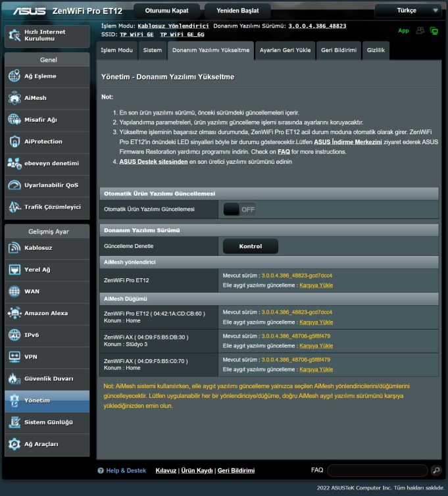Image resolution: width=448 pixels, height=496 pixels.
Task: Click the ZenWiFi AX ( 04:D9:F5:B5:DB:30 ) text
Action: [x=146, y=337]
